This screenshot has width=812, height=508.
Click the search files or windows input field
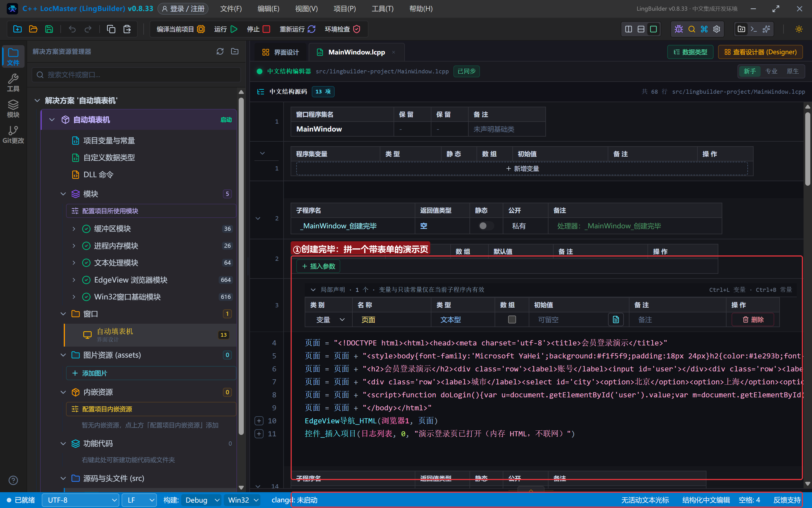click(136, 75)
